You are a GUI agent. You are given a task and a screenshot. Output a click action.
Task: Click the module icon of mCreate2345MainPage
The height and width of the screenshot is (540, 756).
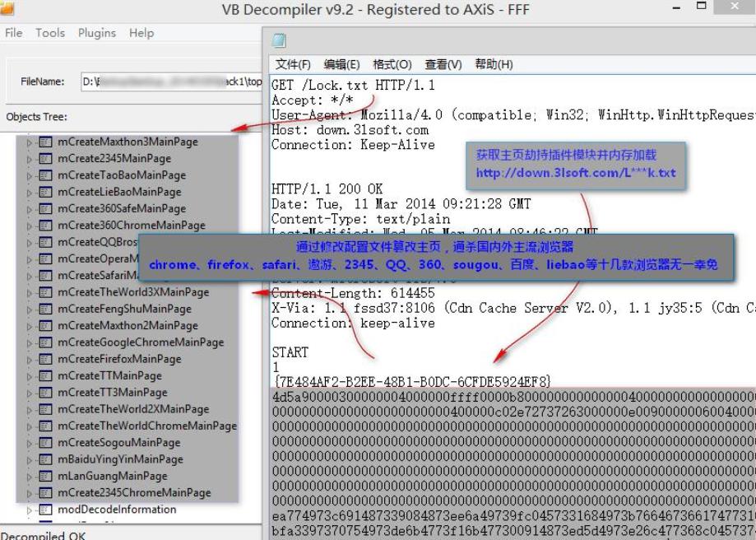coord(45,158)
